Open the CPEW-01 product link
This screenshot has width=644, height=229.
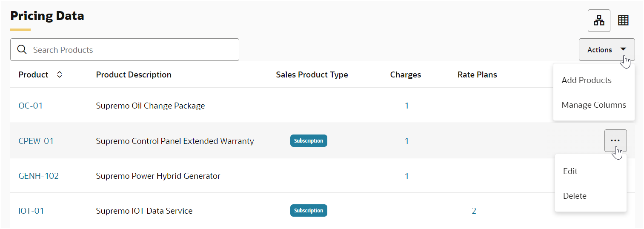click(x=36, y=141)
